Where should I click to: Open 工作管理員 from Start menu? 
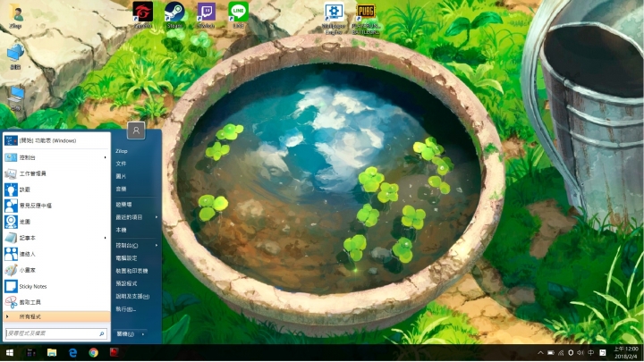pyautogui.click(x=56, y=173)
